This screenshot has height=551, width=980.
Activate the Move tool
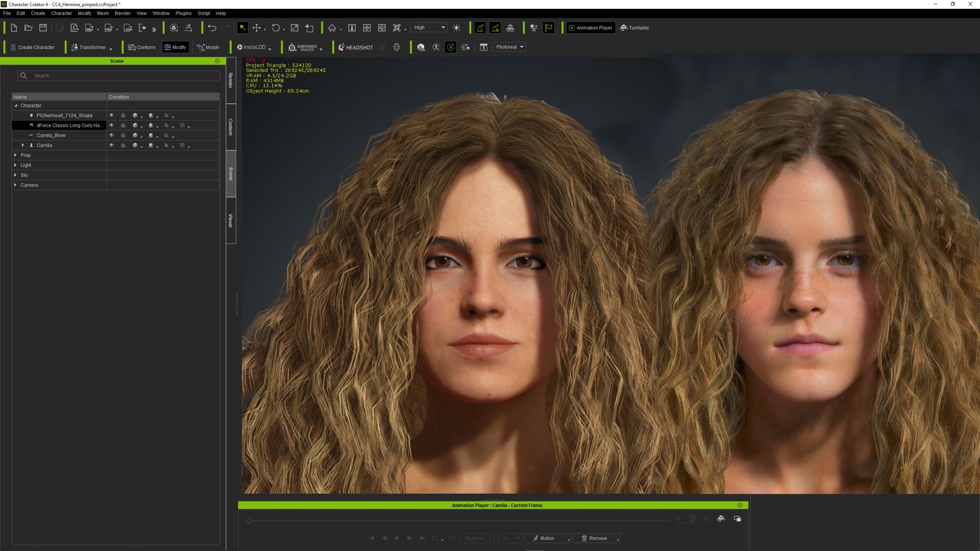pyautogui.click(x=257, y=28)
